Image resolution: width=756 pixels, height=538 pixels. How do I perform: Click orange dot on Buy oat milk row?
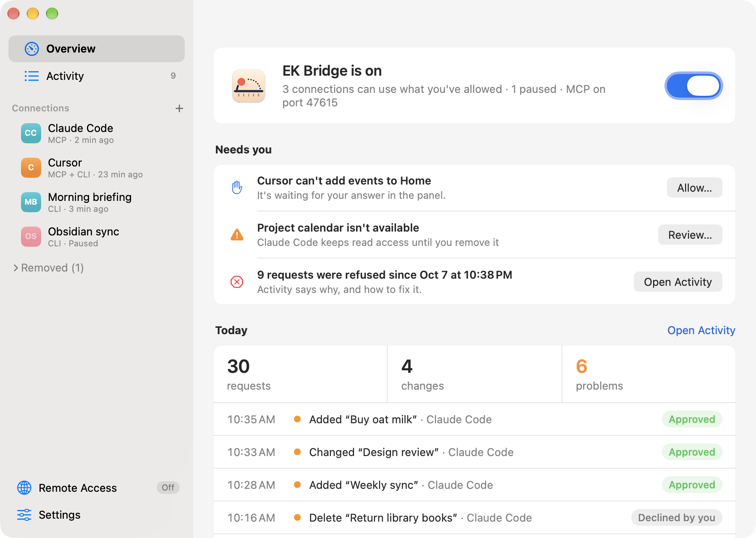(297, 419)
